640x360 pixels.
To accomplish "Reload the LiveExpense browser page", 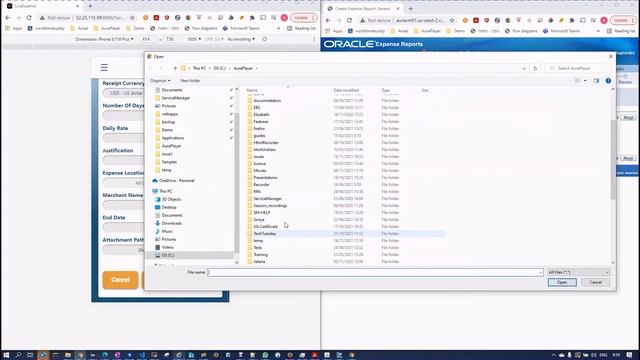I will click(x=29, y=18).
